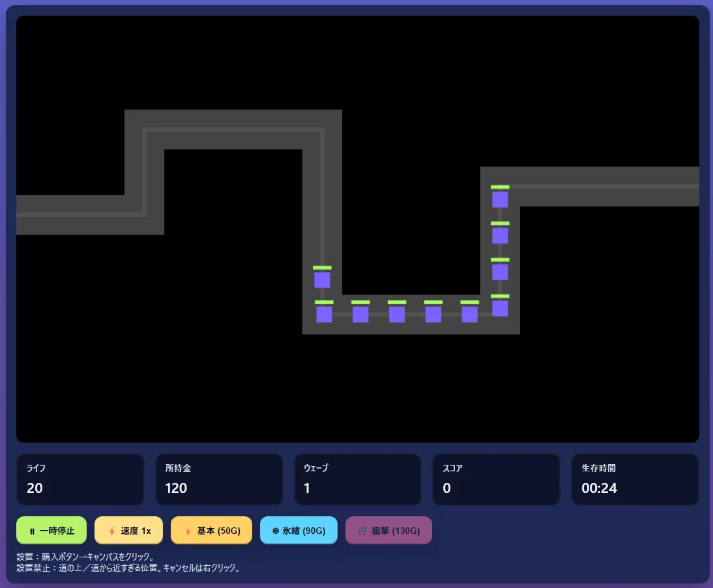The width and height of the screenshot is (713, 588).
Task: Select the middle enemy on the bottom path
Action: [397, 315]
